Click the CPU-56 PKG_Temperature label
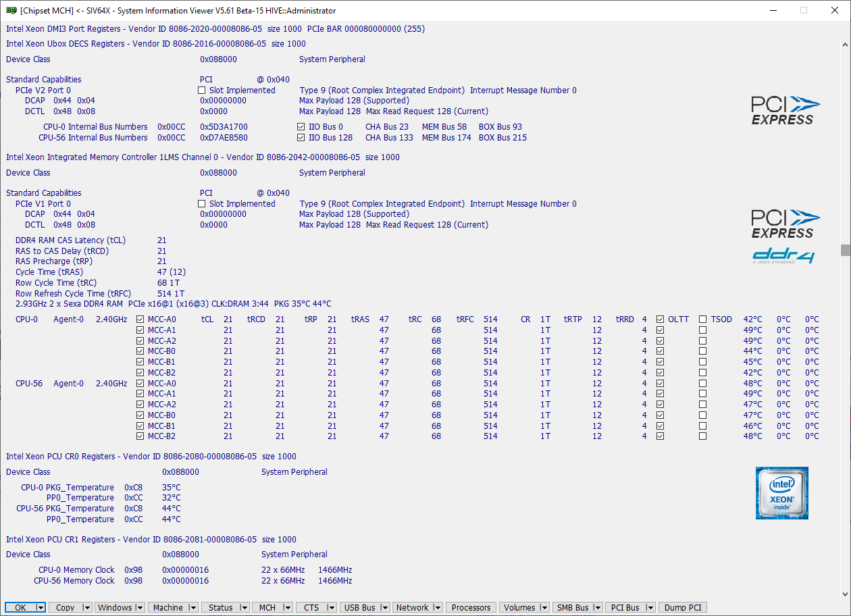The image size is (851, 616). pos(66,509)
